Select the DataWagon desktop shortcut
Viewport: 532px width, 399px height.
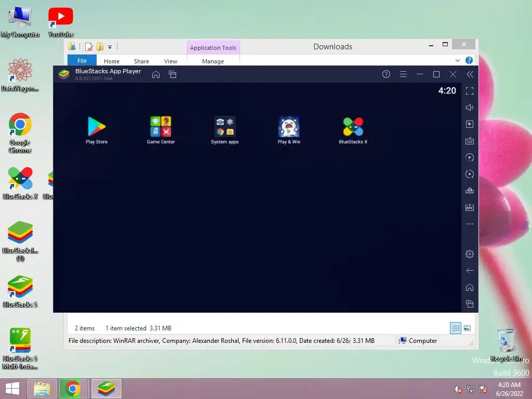[x=20, y=75]
